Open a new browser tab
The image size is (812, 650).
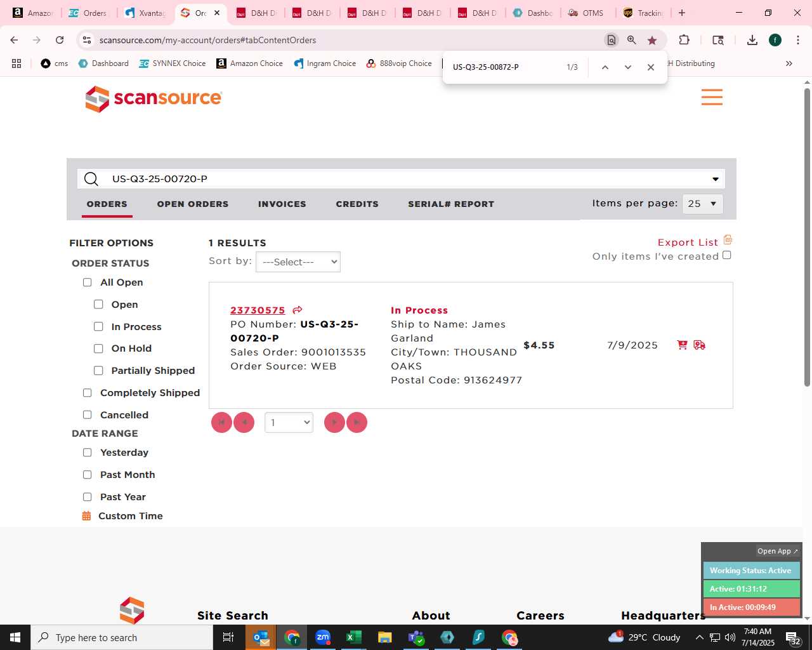pyautogui.click(x=682, y=13)
